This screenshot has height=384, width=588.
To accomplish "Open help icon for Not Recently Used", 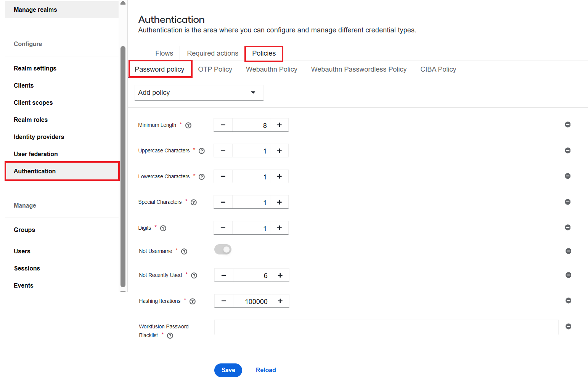I will (194, 275).
